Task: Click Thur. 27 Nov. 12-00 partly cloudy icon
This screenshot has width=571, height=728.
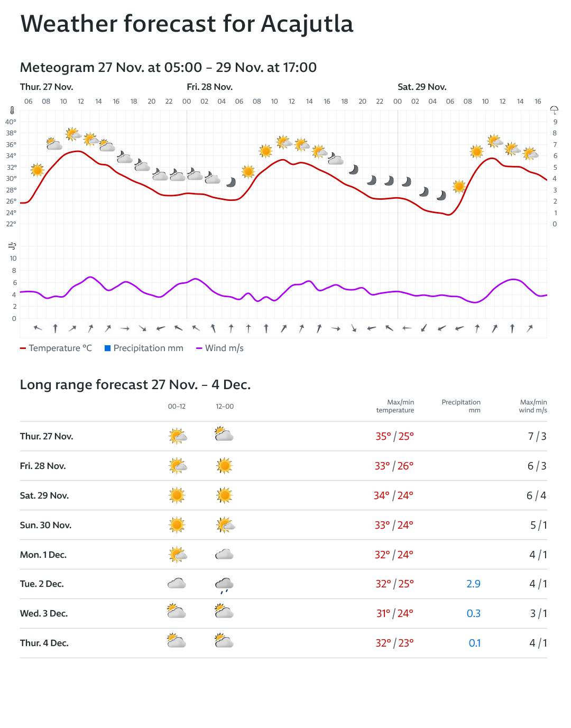Action: click(224, 436)
